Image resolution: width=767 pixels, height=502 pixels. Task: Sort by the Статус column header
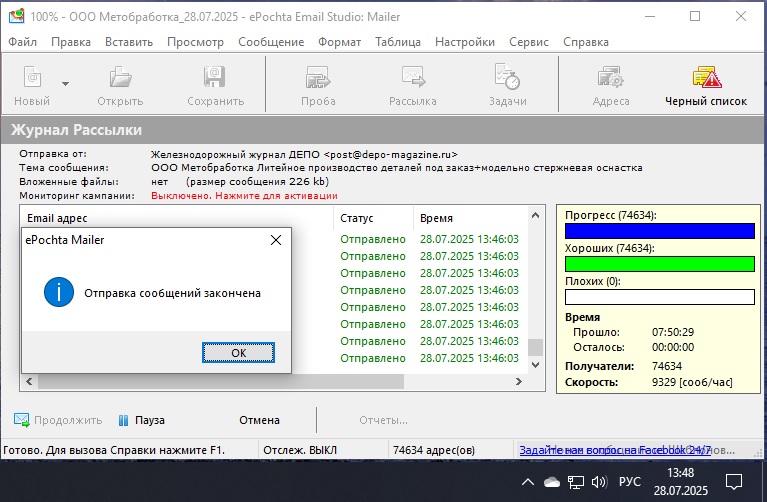coord(357,218)
